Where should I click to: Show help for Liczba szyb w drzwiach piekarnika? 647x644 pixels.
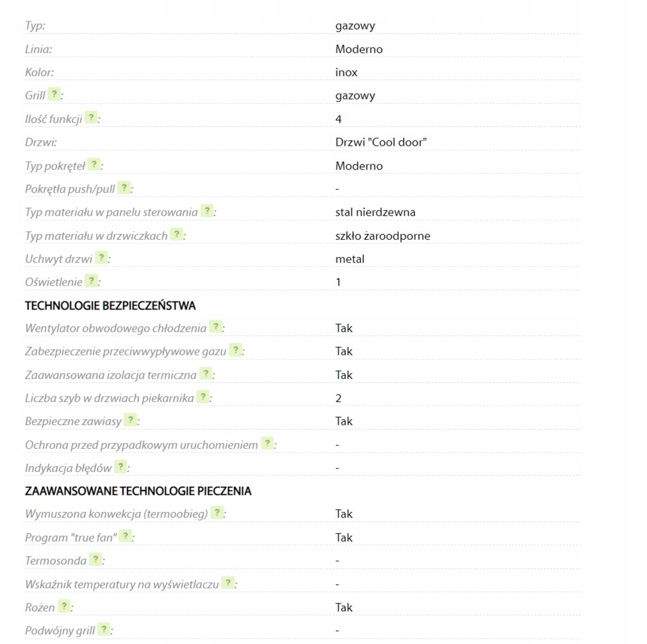(203, 397)
